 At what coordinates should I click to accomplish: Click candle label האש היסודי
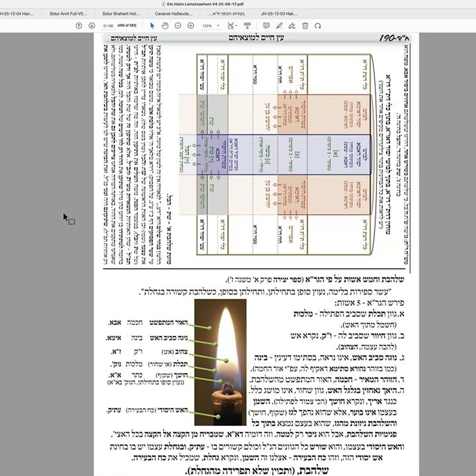point(173,410)
